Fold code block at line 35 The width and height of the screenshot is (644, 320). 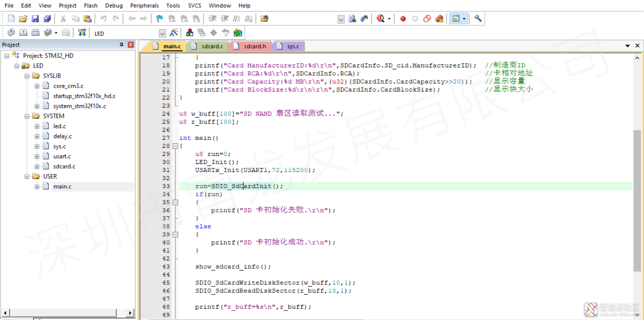[x=175, y=202]
